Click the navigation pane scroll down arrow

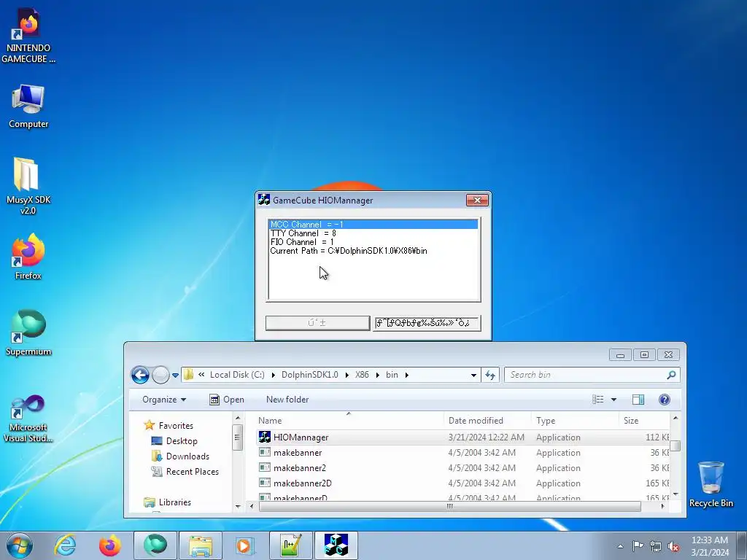pos(238,507)
